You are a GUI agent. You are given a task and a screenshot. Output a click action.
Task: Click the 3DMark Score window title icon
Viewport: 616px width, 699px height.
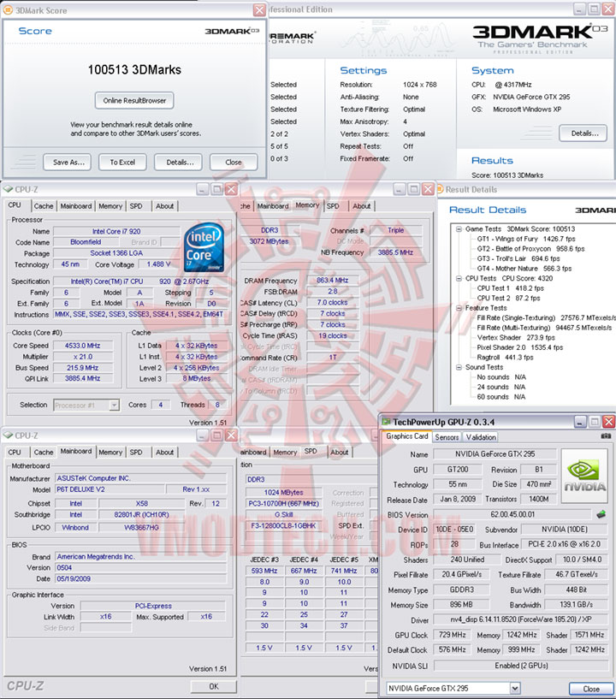(8, 9)
